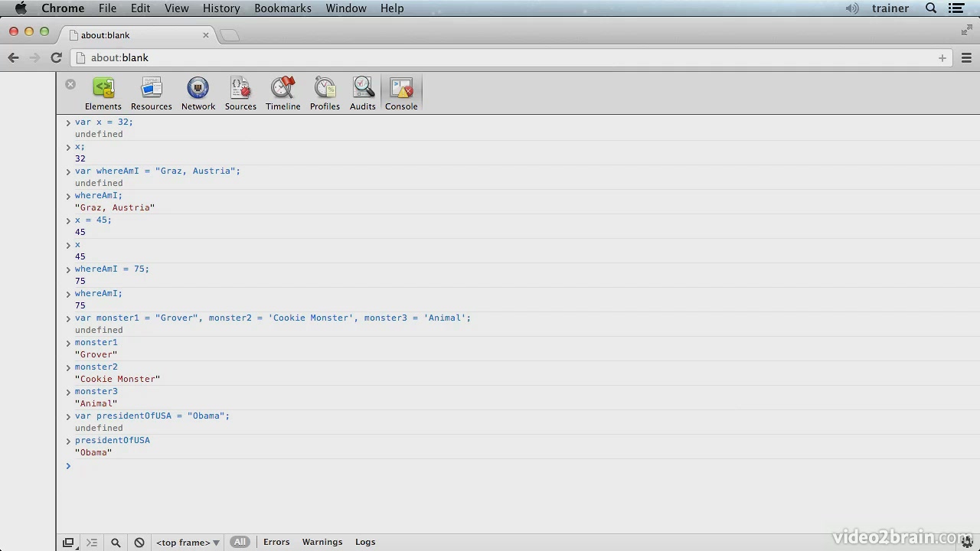Select the about:blank tab

pos(138,35)
